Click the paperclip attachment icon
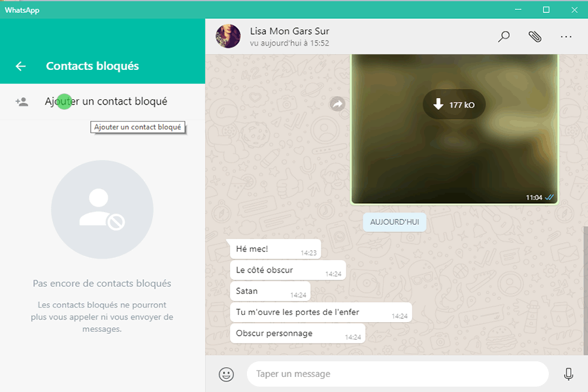This screenshot has height=392, width=588. click(535, 37)
